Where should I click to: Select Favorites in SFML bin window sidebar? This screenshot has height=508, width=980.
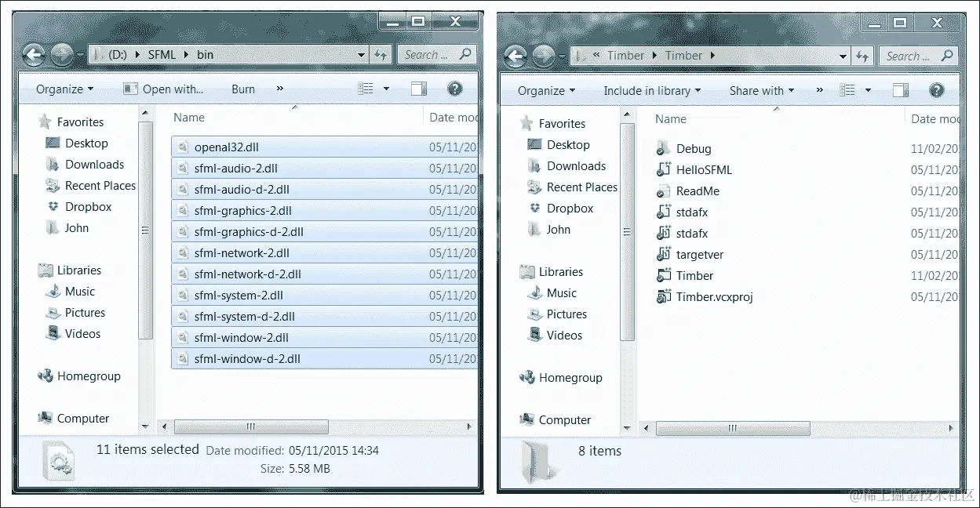80,122
